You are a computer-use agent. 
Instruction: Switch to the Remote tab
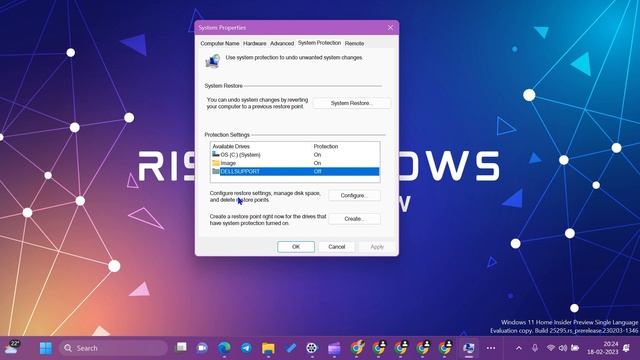354,43
